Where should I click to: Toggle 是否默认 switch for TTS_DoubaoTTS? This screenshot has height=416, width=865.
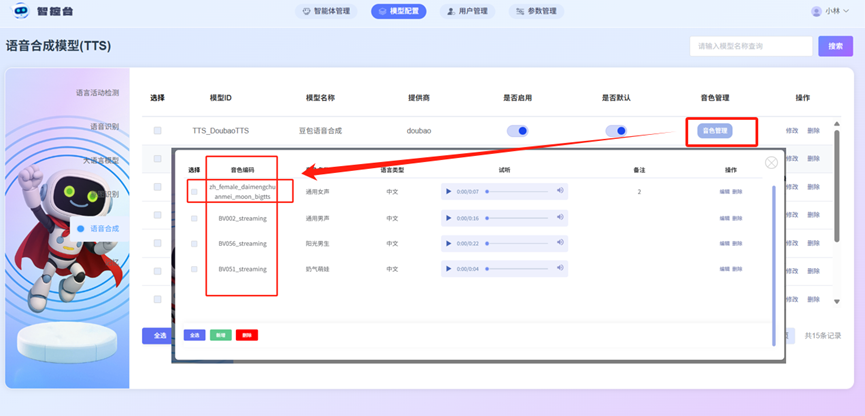(616, 131)
